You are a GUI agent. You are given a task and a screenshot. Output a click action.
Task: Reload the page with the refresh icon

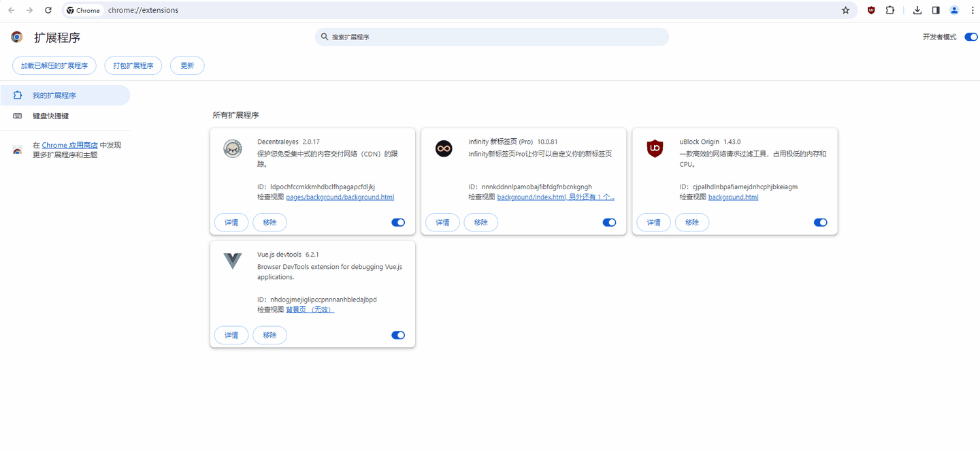(x=48, y=10)
